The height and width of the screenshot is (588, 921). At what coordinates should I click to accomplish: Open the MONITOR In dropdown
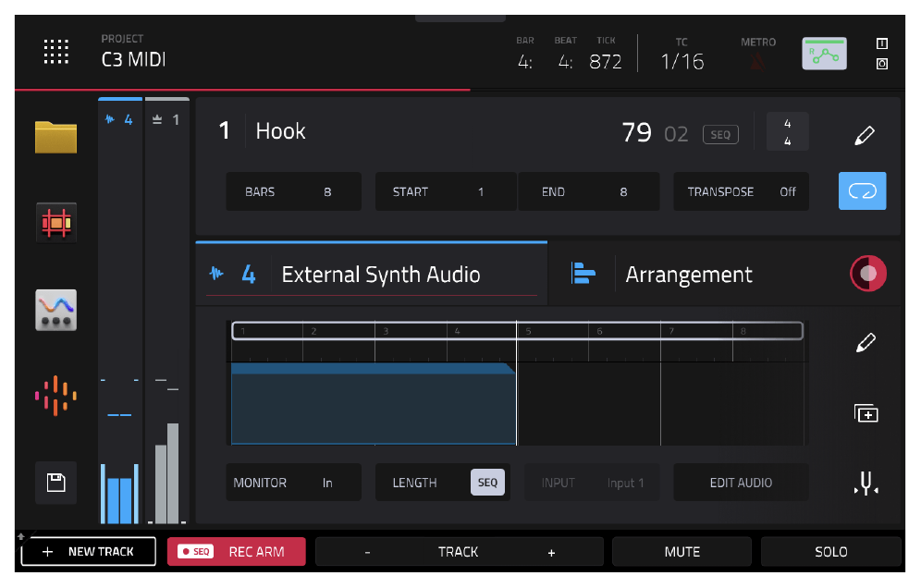pyautogui.click(x=294, y=483)
